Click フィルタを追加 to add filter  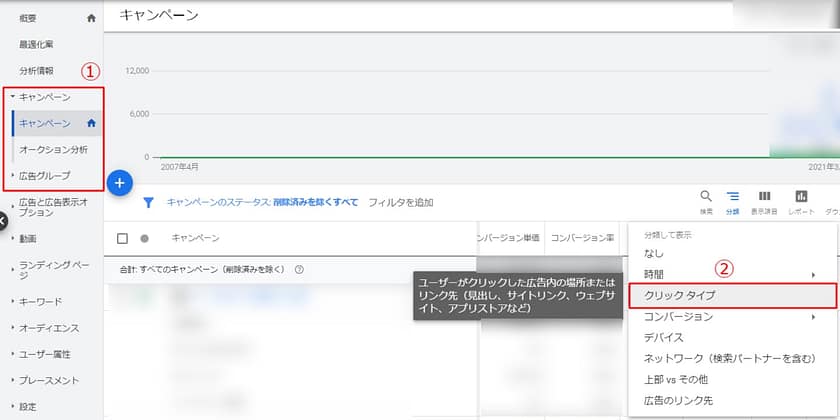coord(401,202)
